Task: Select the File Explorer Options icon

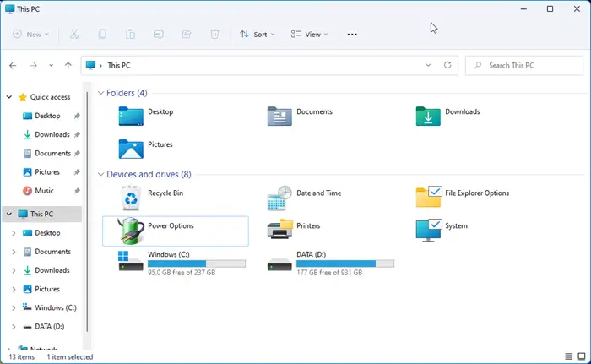Action: (429, 197)
